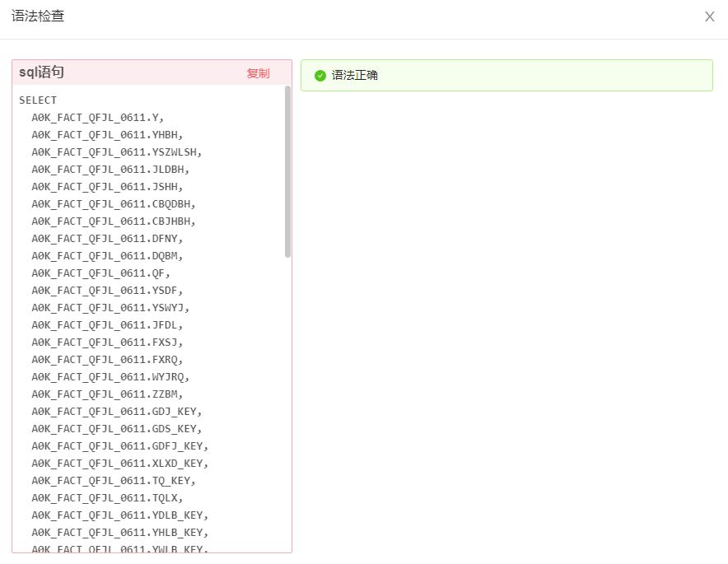Click the line ending in .JLDBH

pyautogui.click(x=110, y=170)
